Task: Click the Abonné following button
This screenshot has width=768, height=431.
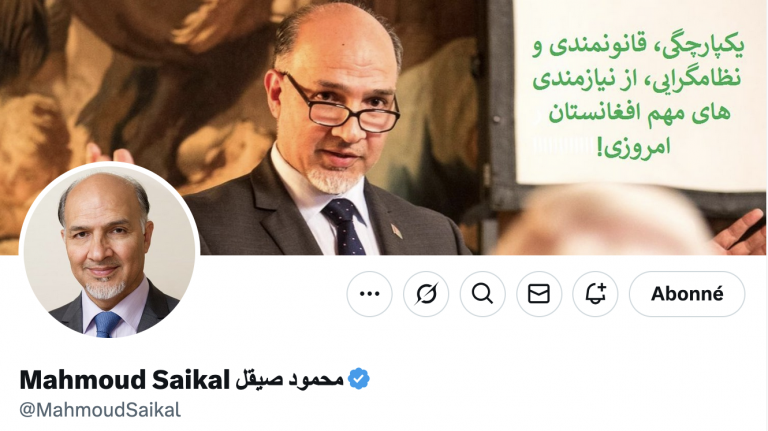Action: 687,294
